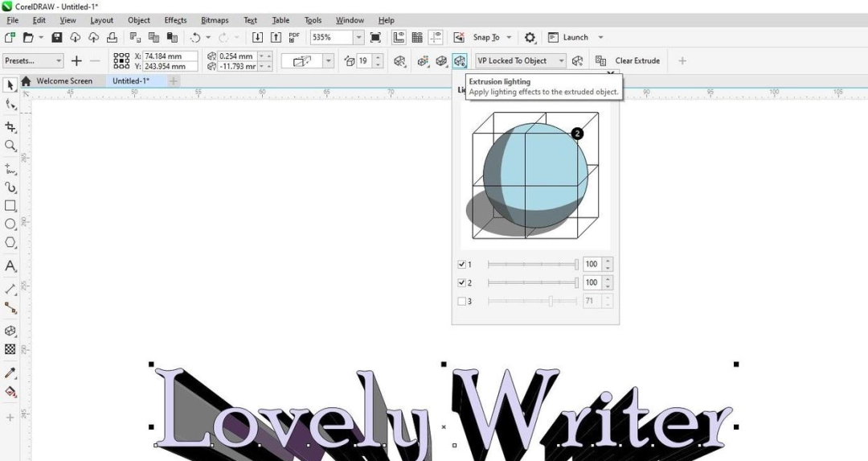The image size is (868, 461).
Task: Print the document
Action: click(112, 37)
